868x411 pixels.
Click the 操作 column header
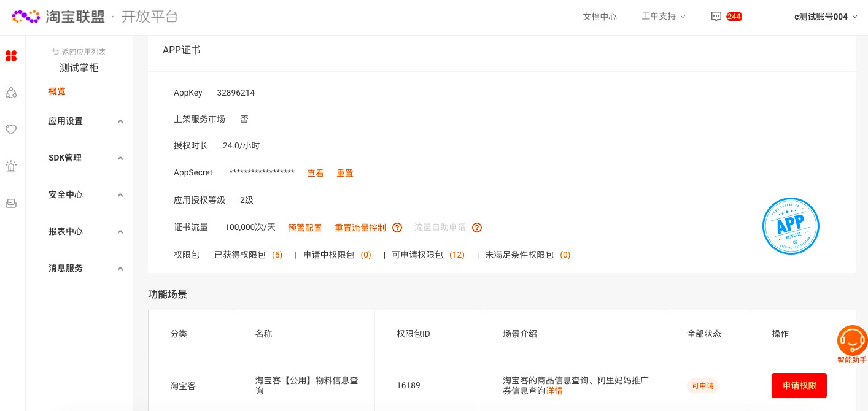(780, 334)
